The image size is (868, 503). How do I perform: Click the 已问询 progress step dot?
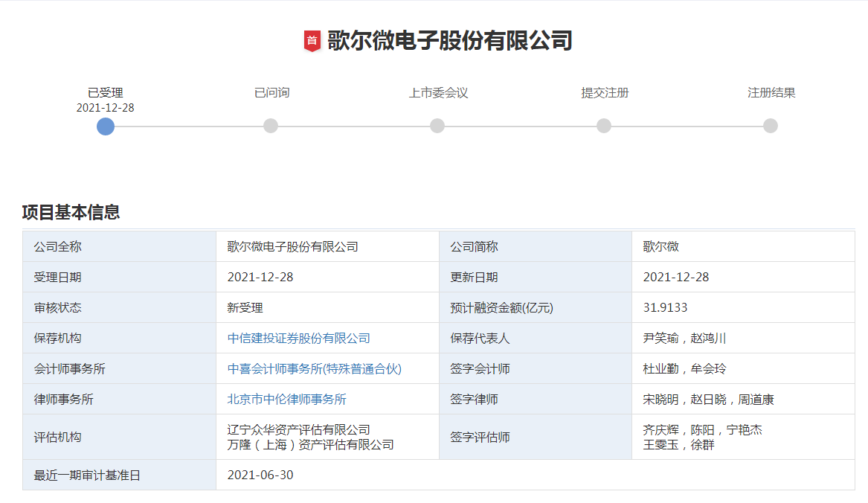click(x=271, y=126)
